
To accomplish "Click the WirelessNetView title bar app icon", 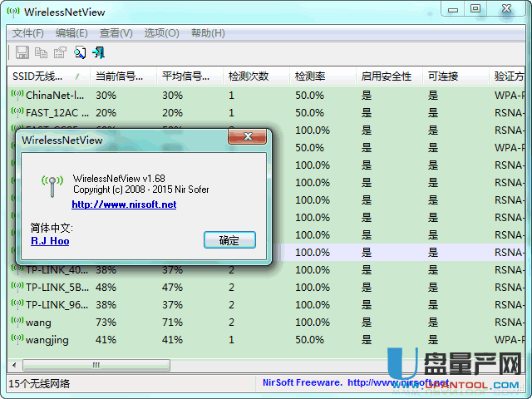I will (x=13, y=12).
